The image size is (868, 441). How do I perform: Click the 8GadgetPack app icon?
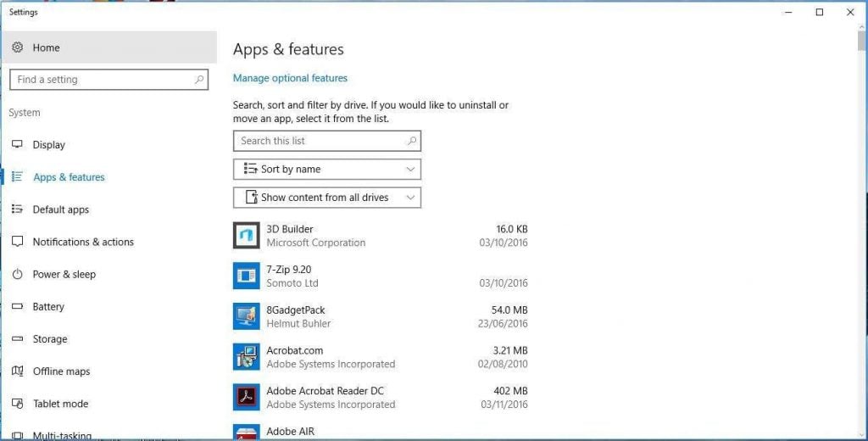point(247,316)
